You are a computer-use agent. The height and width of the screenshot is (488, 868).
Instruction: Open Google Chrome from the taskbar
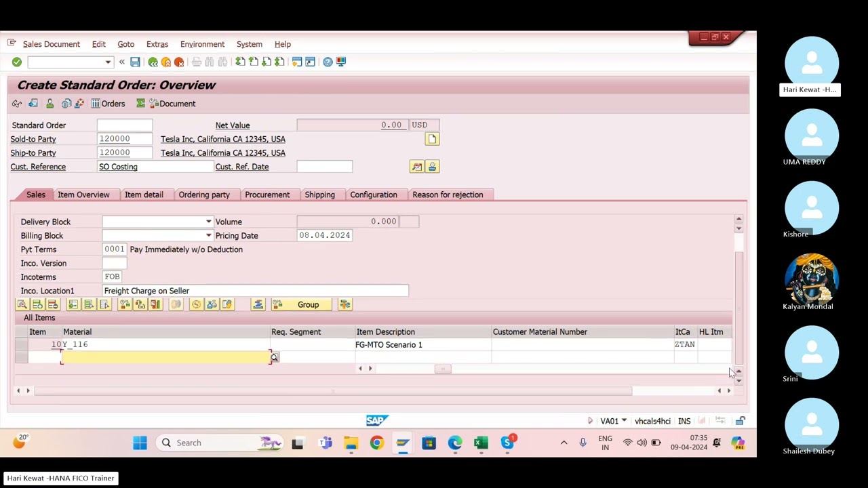(x=377, y=443)
